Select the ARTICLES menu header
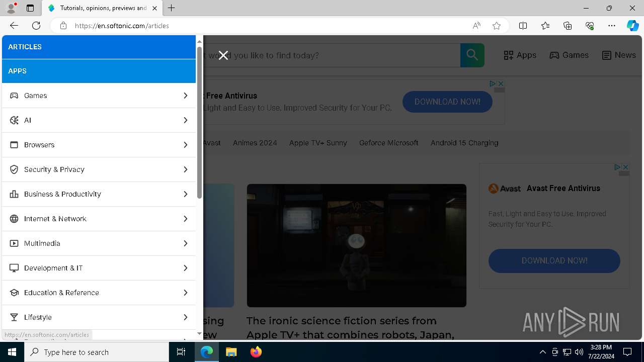Viewport: 644px width, 362px height. (x=99, y=47)
